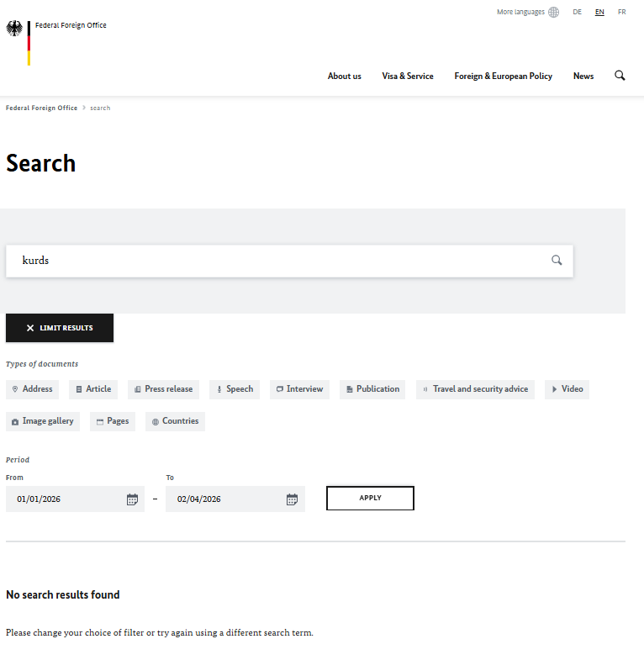Screen dimensions: 644x660
Task: Filter results by Image gallery
Action: (x=43, y=421)
